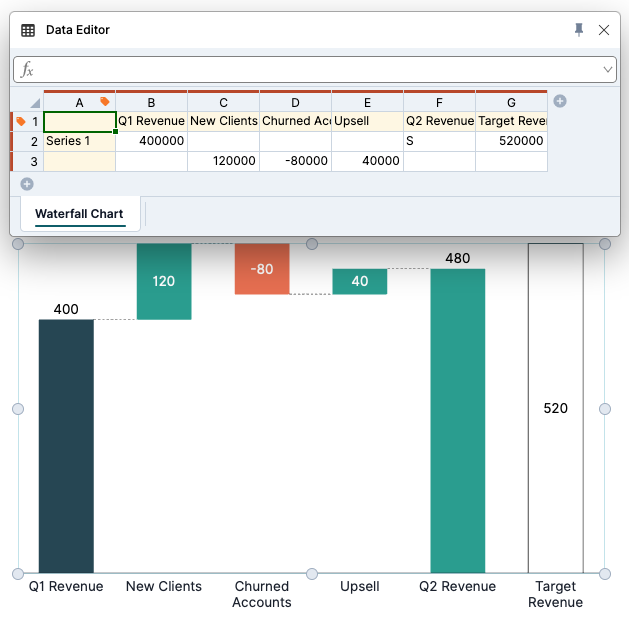Select column B header

[x=151, y=102]
